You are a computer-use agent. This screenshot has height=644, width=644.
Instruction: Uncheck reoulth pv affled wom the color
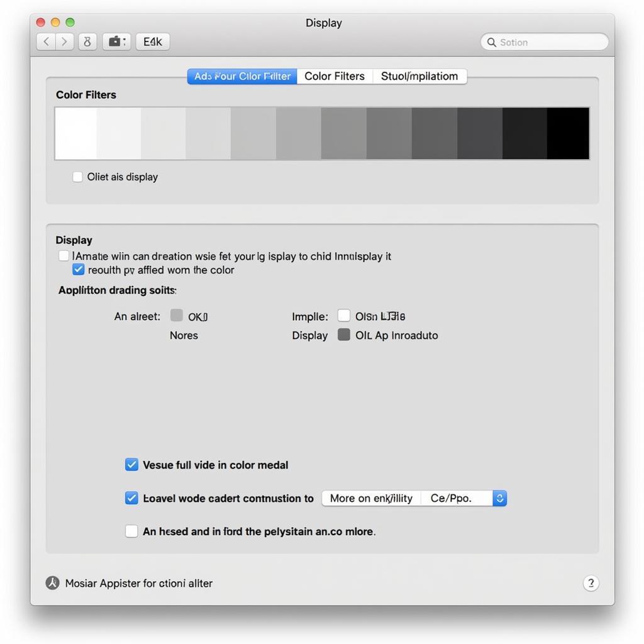click(79, 269)
